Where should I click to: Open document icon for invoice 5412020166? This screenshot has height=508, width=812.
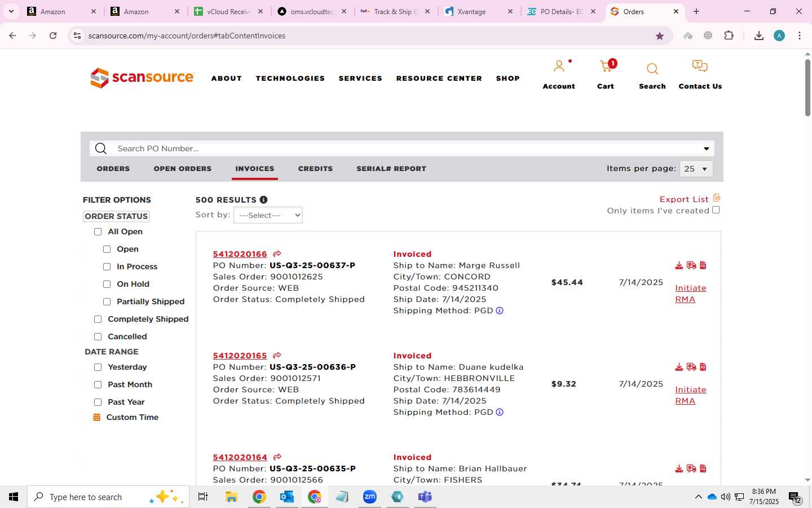[703, 265]
